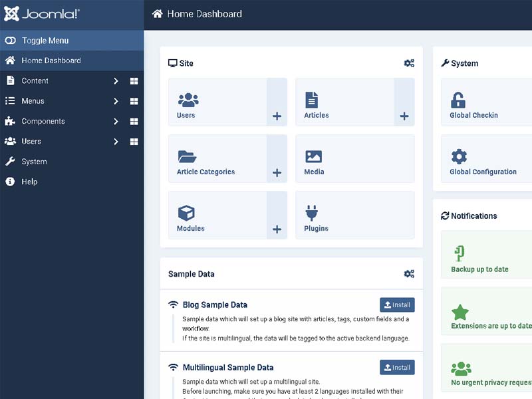Click the Plugins label text
Viewport: 532px width, 399px height.
point(316,228)
